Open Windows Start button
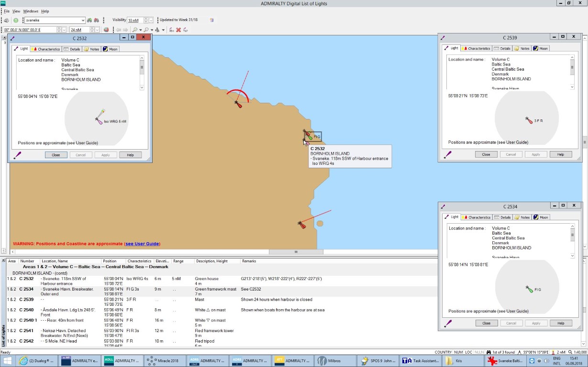Screen dimensions: 588x367 pos(7,361)
